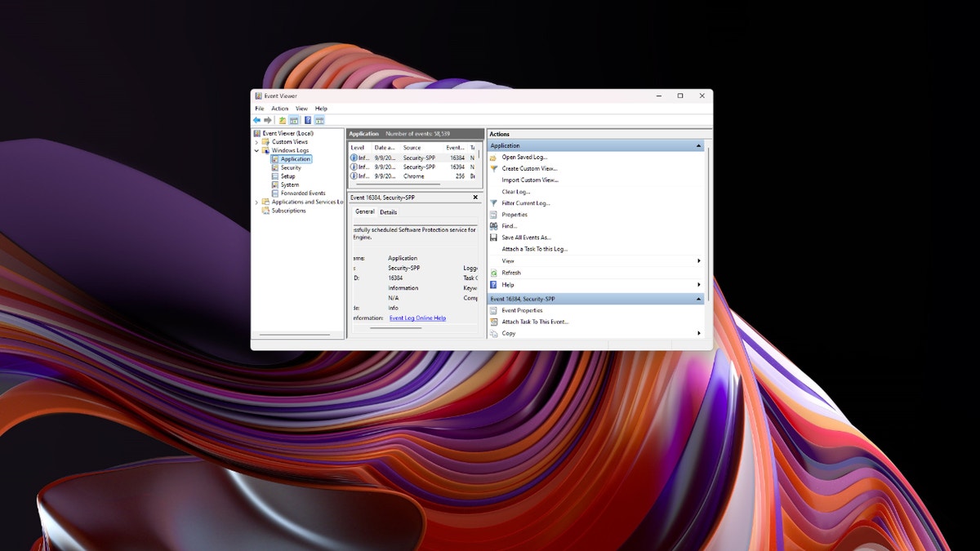Screen dimensions: 980x551
Task: Click the Forward arrow in the toolbar
Action: point(267,120)
